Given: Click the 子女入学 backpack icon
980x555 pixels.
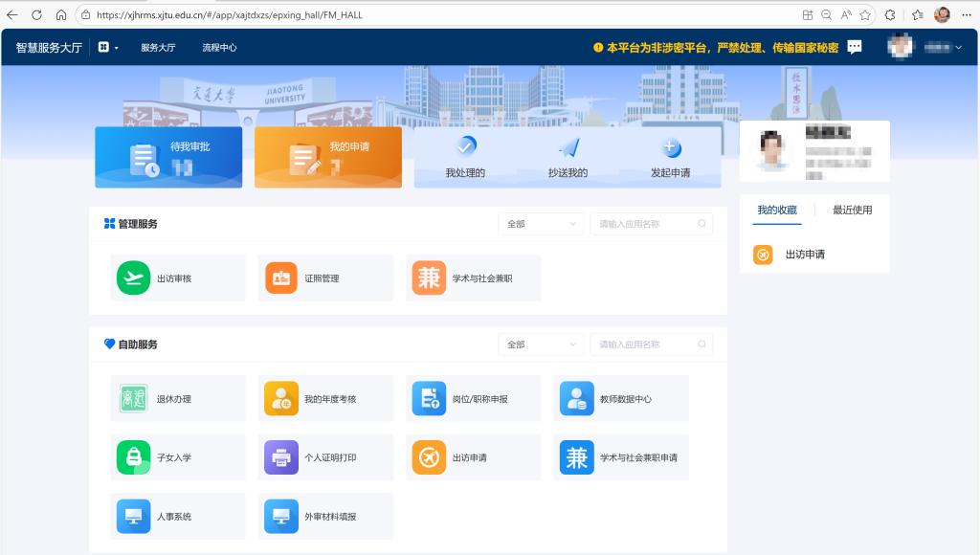Looking at the screenshot, I should pos(133,457).
